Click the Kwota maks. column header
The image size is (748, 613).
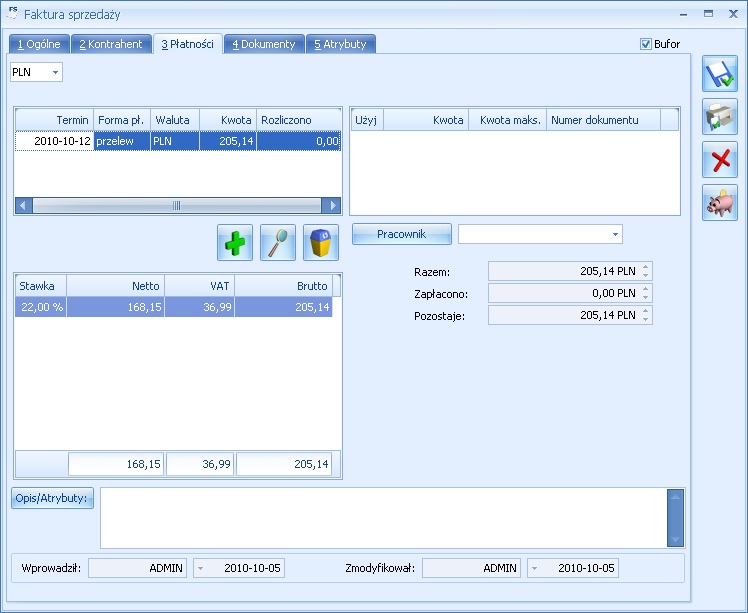click(508, 120)
